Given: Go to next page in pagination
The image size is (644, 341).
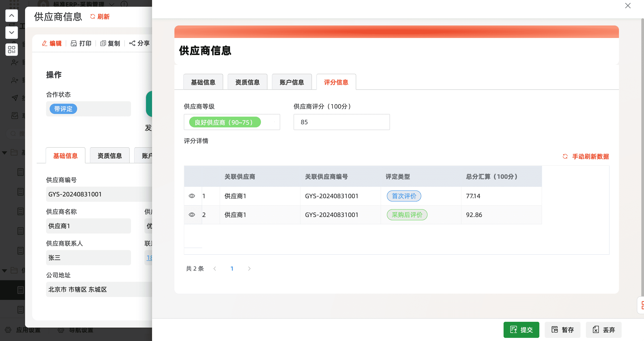Looking at the screenshot, I should coord(249,269).
